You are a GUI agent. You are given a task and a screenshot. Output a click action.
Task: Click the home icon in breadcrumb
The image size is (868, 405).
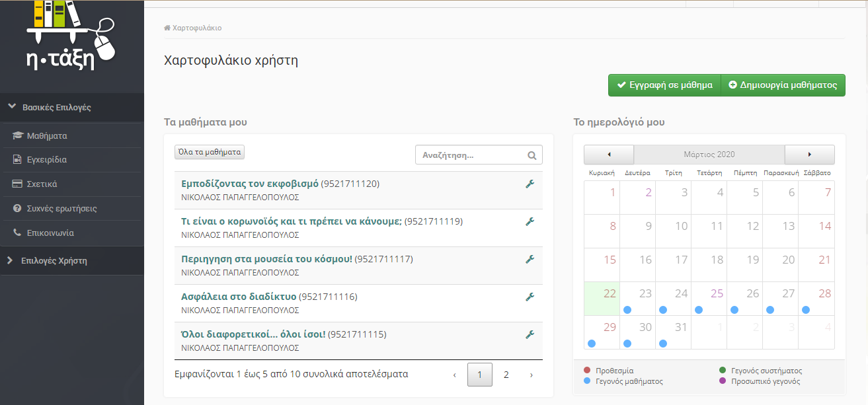[x=167, y=28]
